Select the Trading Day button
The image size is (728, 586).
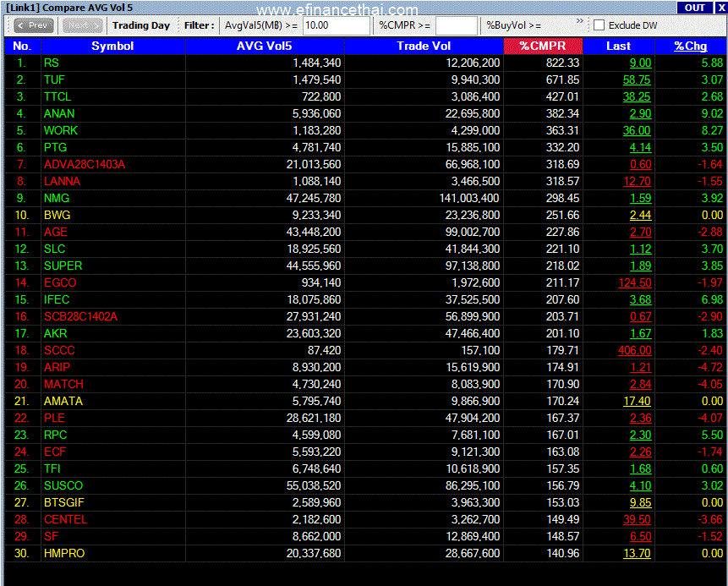point(141,25)
